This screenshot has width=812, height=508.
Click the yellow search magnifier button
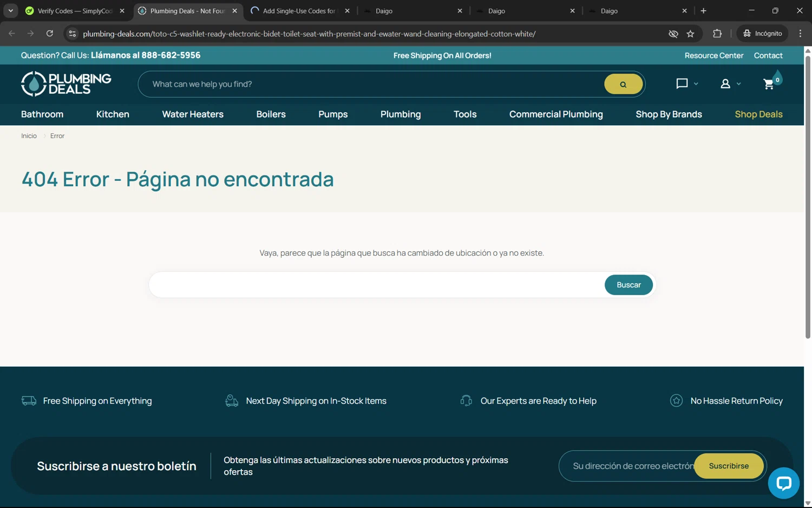[623, 84]
